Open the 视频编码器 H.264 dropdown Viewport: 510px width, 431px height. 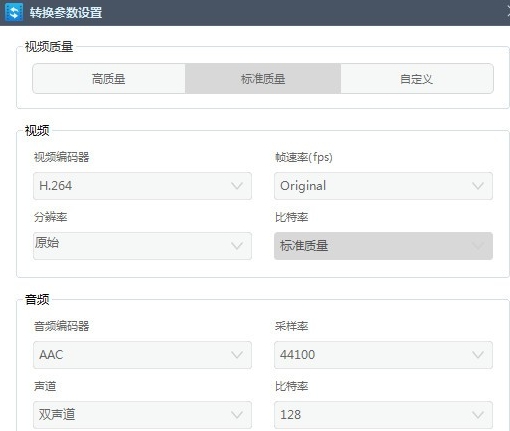pos(142,186)
